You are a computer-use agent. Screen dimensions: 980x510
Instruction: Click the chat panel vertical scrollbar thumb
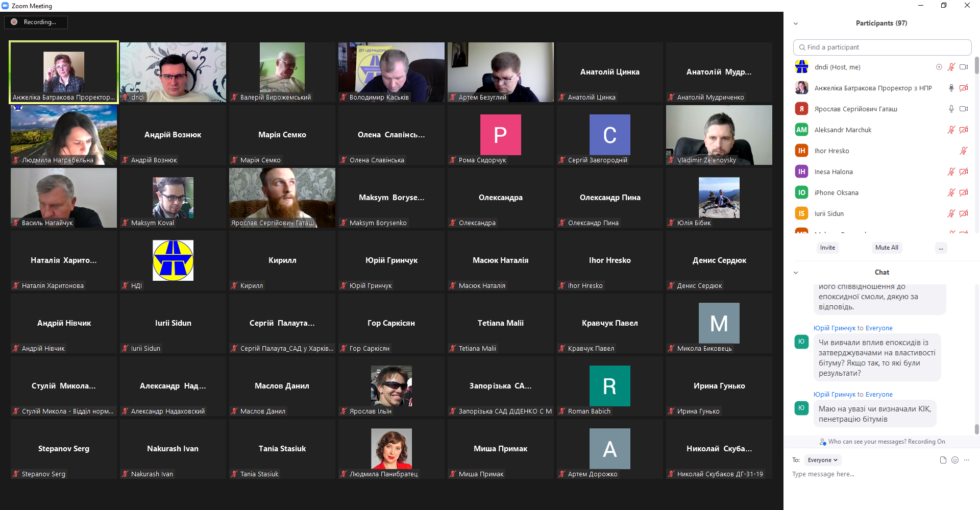click(x=976, y=429)
